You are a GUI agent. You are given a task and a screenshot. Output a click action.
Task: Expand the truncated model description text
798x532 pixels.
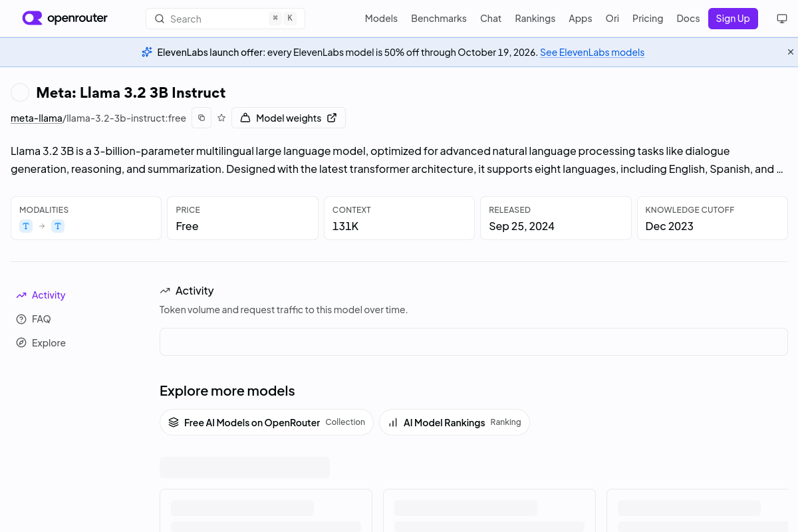point(397,160)
